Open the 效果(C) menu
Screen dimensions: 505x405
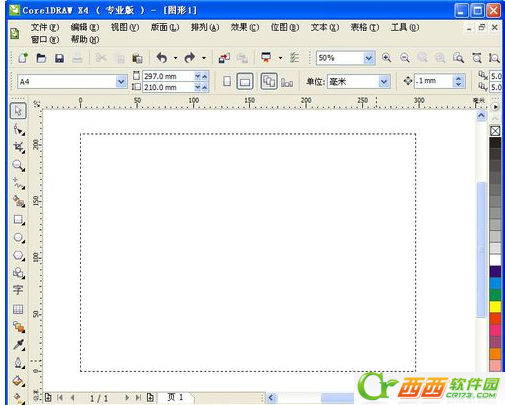(x=245, y=27)
